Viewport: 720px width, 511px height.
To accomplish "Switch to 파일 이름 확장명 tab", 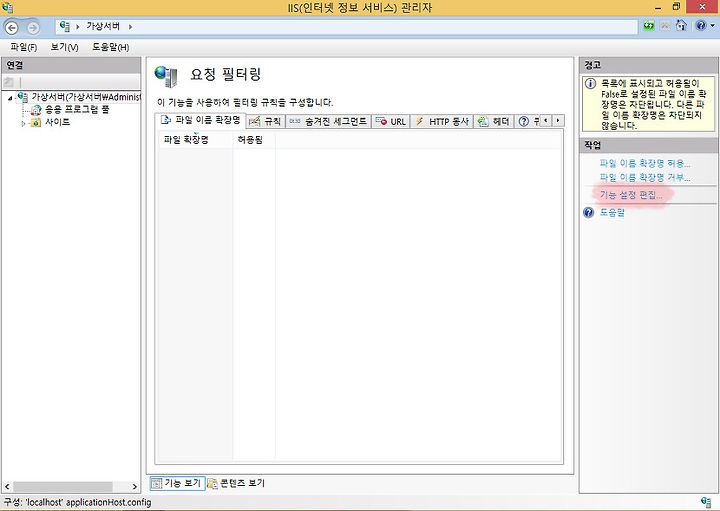I will pos(200,120).
